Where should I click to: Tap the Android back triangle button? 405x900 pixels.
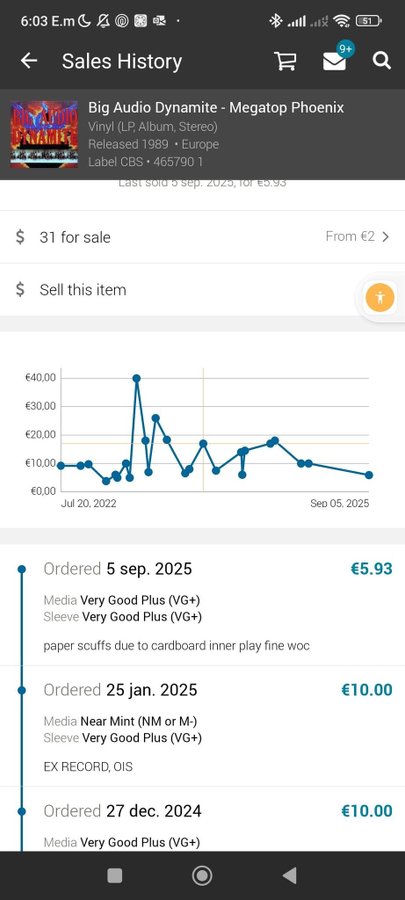(290, 875)
